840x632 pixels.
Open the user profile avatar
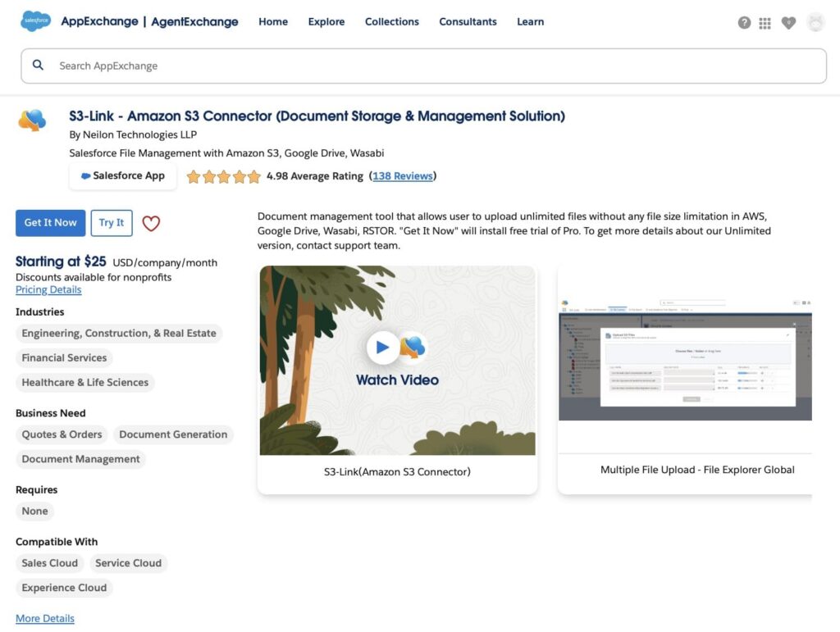(x=815, y=23)
